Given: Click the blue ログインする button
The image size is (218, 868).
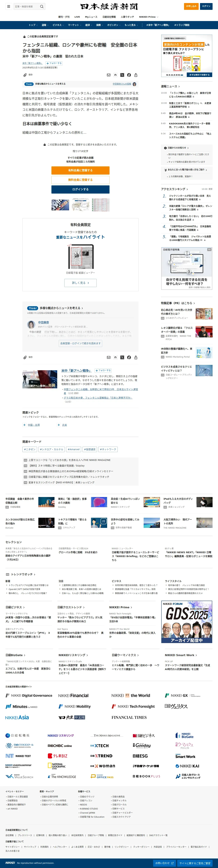Looking at the screenshot, I should pyautogui.click(x=80, y=189).
